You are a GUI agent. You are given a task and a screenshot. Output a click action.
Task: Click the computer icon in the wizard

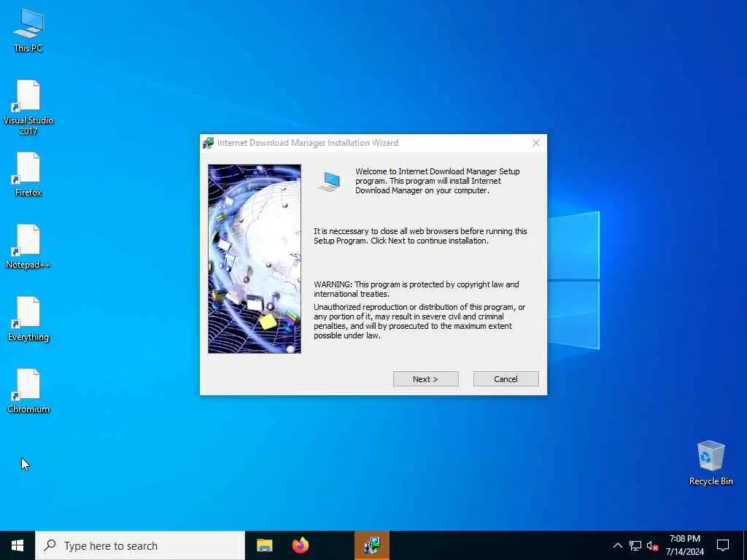point(329,182)
